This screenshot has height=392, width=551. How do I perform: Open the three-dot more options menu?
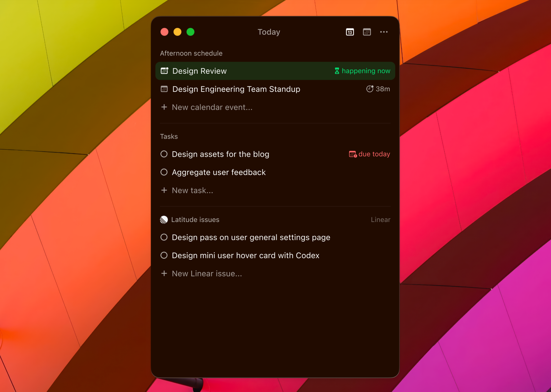(x=384, y=32)
